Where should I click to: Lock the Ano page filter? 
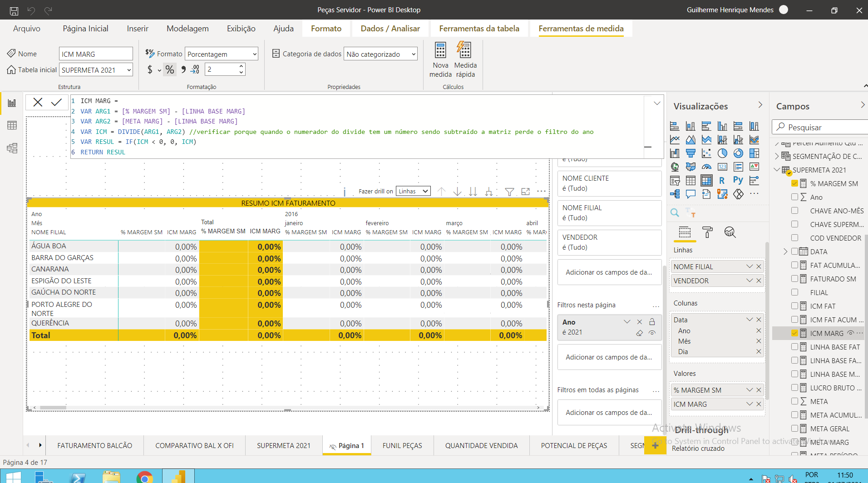coord(652,322)
